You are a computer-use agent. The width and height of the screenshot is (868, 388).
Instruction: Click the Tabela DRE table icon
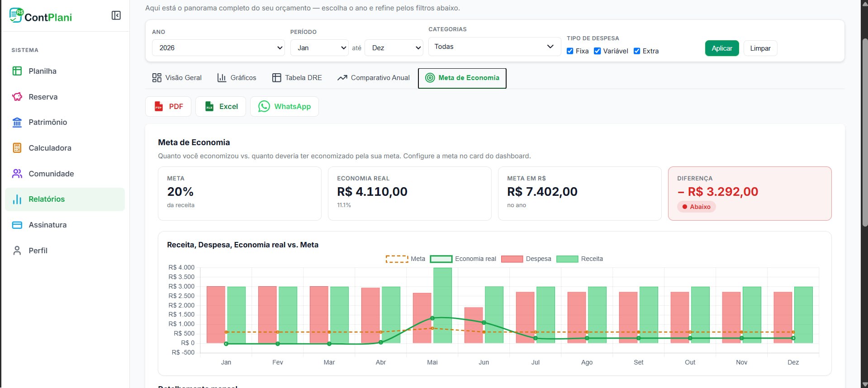(x=276, y=78)
